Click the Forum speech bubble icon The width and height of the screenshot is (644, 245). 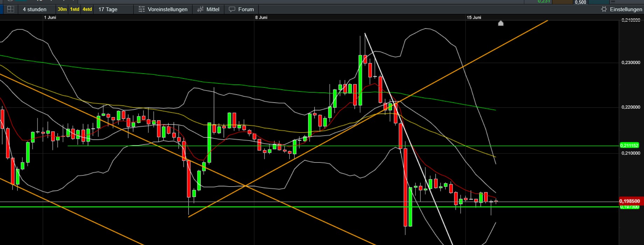coord(232,9)
